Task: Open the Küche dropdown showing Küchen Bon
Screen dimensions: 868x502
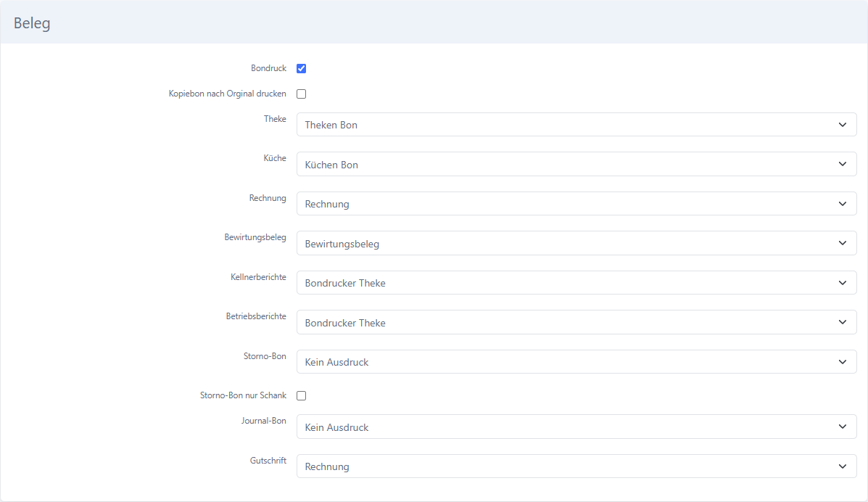Action: [x=576, y=164]
